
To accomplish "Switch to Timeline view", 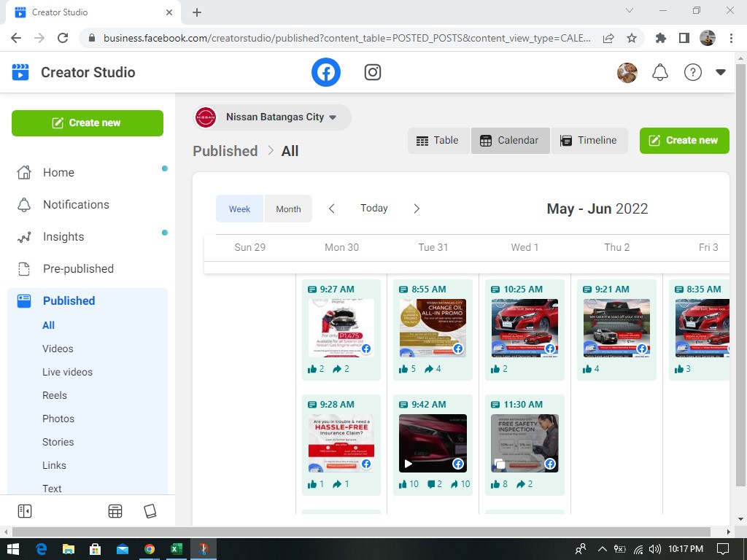I will click(x=589, y=141).
